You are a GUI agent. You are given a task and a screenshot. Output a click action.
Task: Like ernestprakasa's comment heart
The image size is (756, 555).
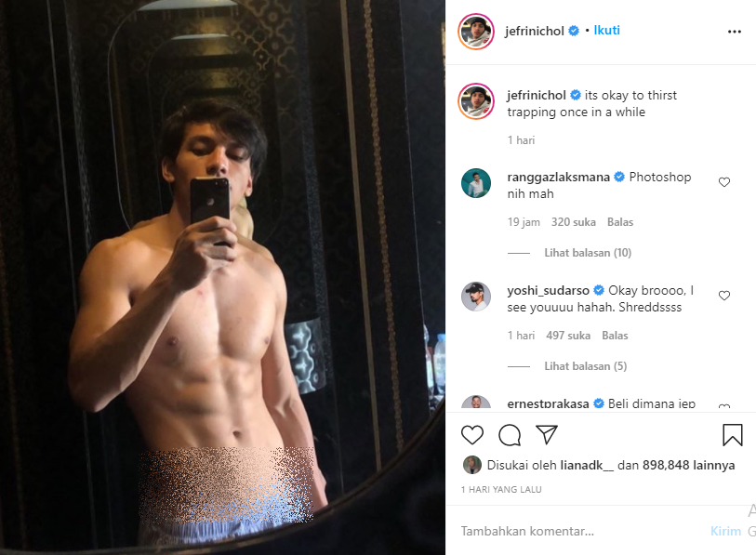point(724,406)
